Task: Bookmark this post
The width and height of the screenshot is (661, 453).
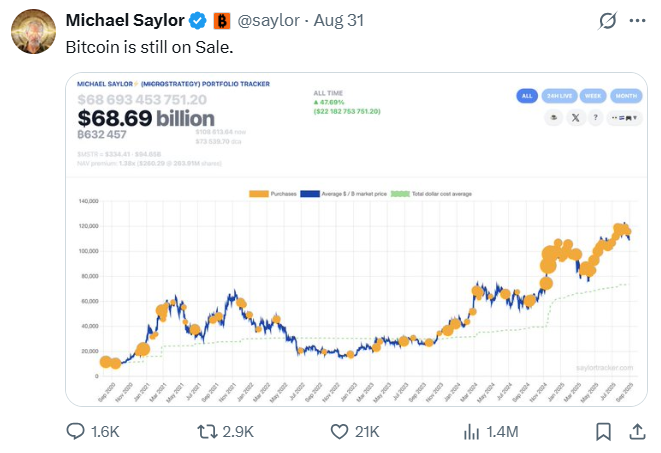Action: (603, 431)
